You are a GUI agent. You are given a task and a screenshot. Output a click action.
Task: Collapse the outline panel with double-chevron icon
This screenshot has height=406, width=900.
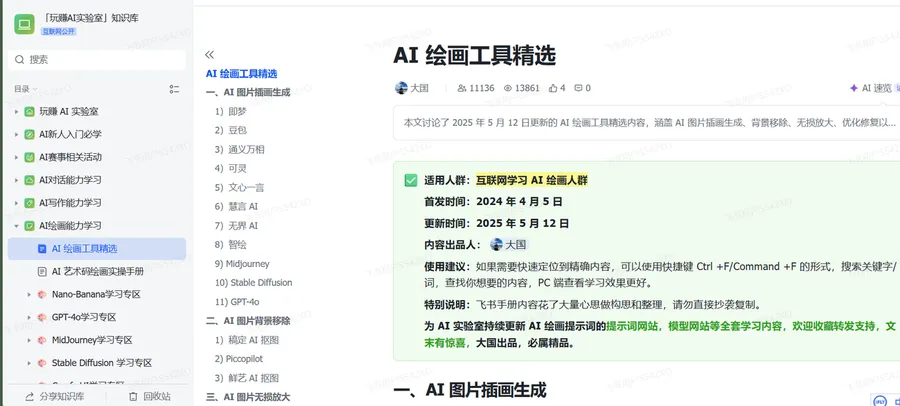(210, 55)
